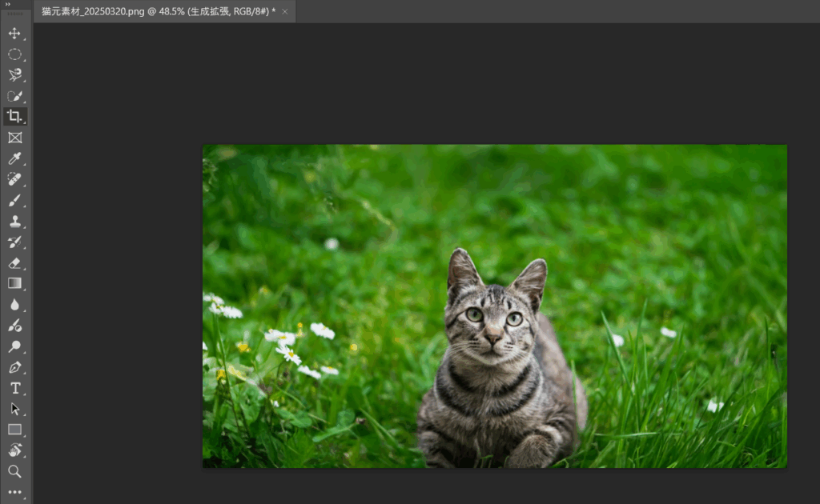Select the Clone Stamp tool

click(x=14, y=222)
